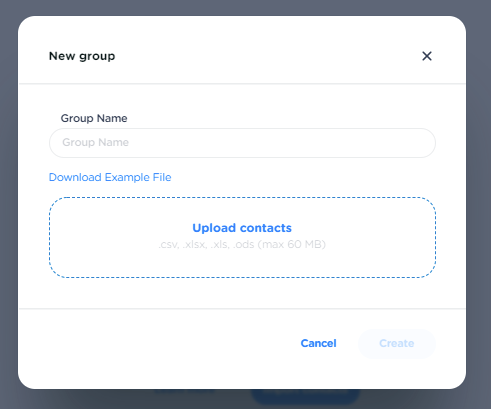Click the New group dialog heading
This screenshot has height=409, width=491.
point(82,56)
